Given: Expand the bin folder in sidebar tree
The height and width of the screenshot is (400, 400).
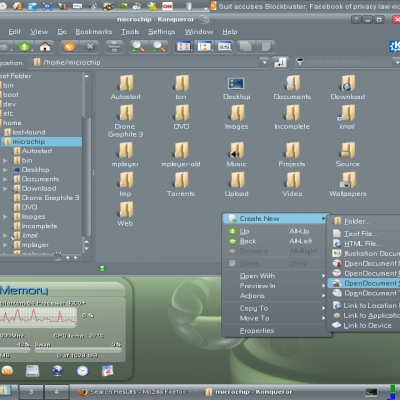Looking at the screenshot, I should coord(5,160).
